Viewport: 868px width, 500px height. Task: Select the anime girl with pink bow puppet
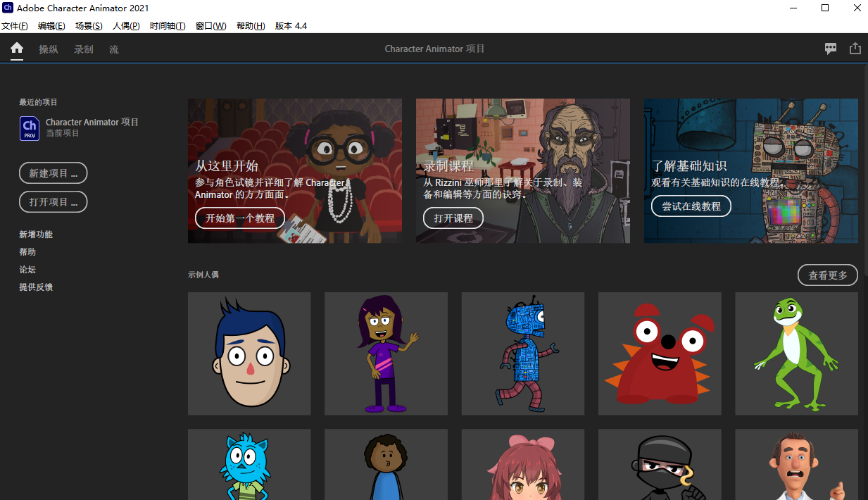[x=523, y=464]
